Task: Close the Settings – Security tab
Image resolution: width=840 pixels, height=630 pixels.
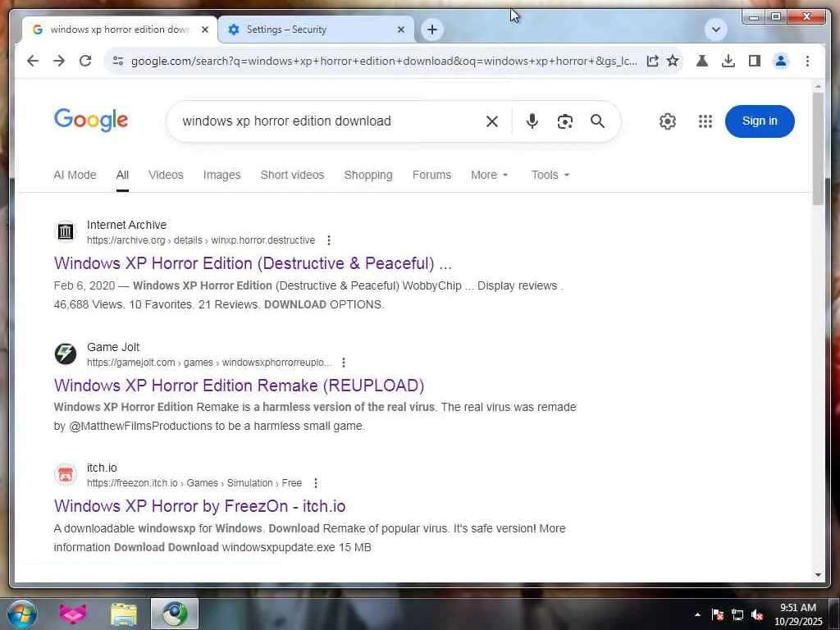Action: 400,30
